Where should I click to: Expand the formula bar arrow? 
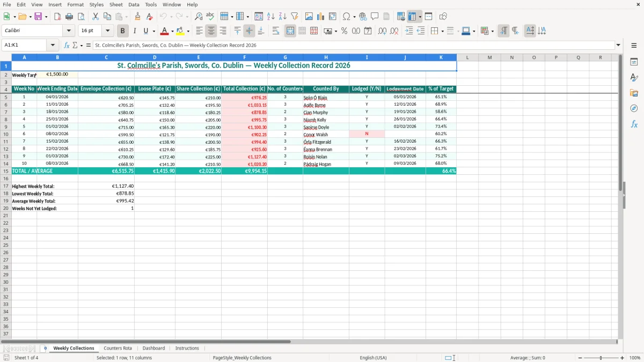coord(618,46)
